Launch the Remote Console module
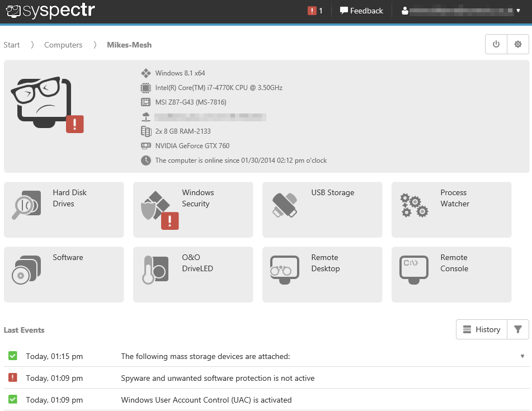The width and height of the screenshot is (532, 411). click(x=451, y=275)
